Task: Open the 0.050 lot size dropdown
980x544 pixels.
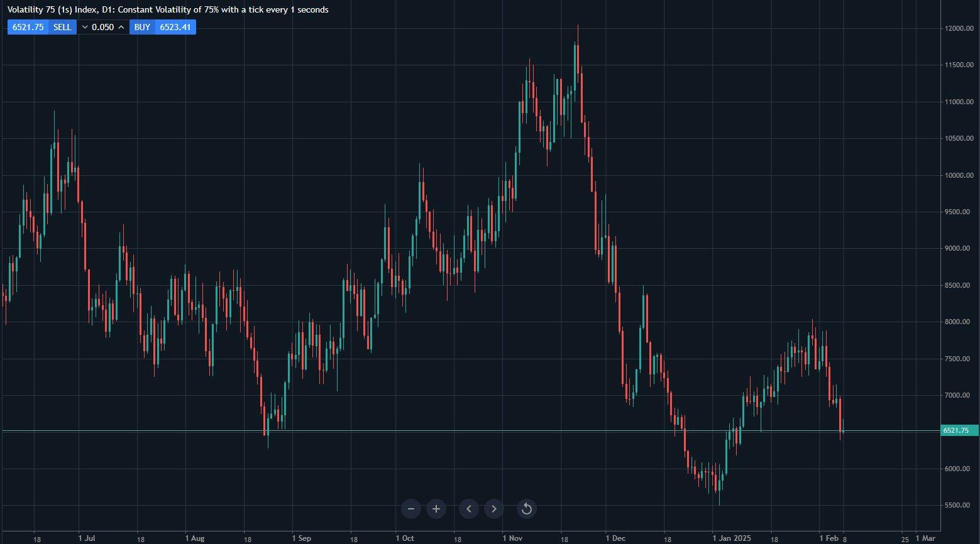Action: coord(103,27)
